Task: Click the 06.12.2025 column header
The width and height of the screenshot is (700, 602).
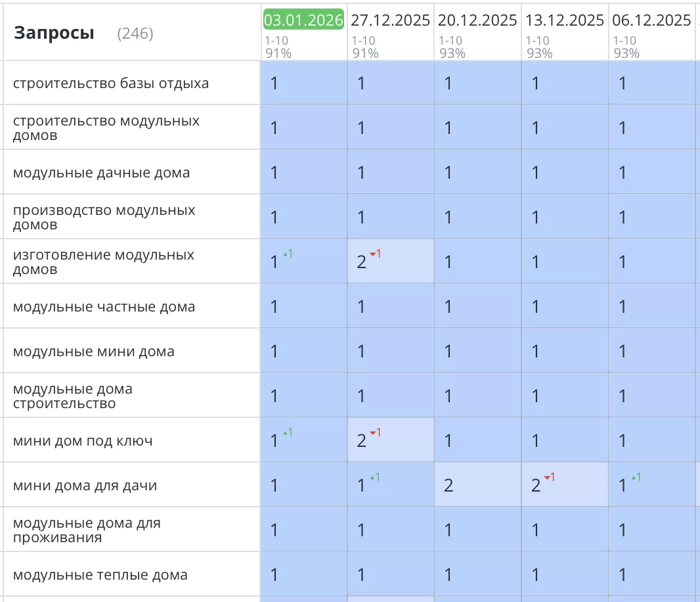Action: point(651,20)
